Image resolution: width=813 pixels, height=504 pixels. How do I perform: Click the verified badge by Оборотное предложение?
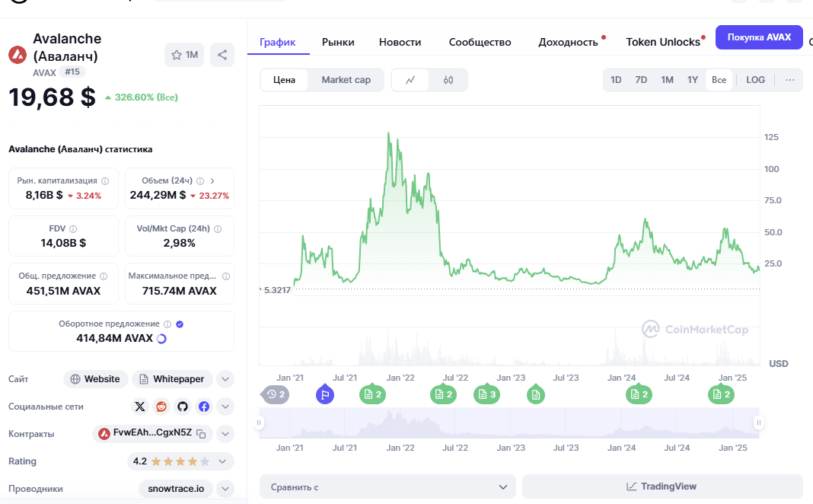[x=180, y=324]
